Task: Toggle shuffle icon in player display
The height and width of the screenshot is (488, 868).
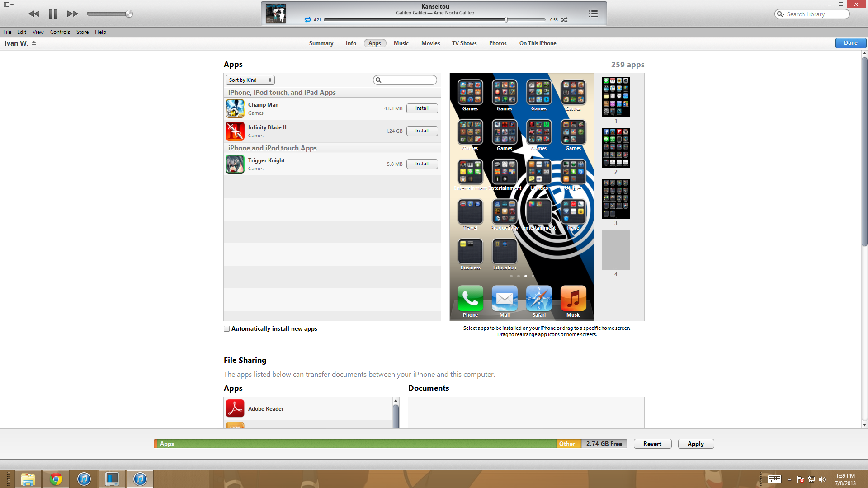Action: [564, 19]
